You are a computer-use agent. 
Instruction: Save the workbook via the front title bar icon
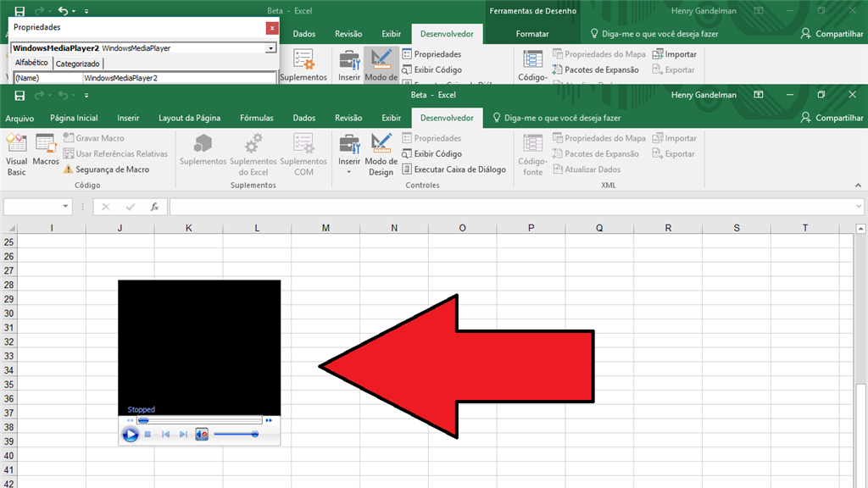point(19,95)
